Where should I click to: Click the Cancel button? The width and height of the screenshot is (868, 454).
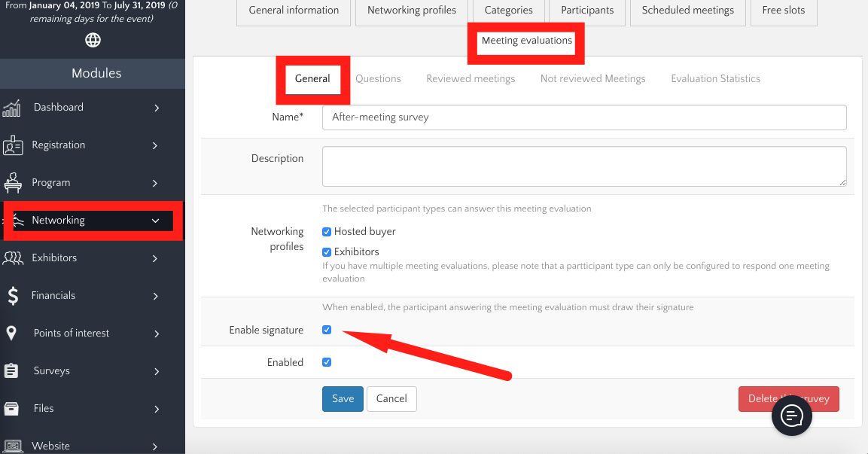391,399
